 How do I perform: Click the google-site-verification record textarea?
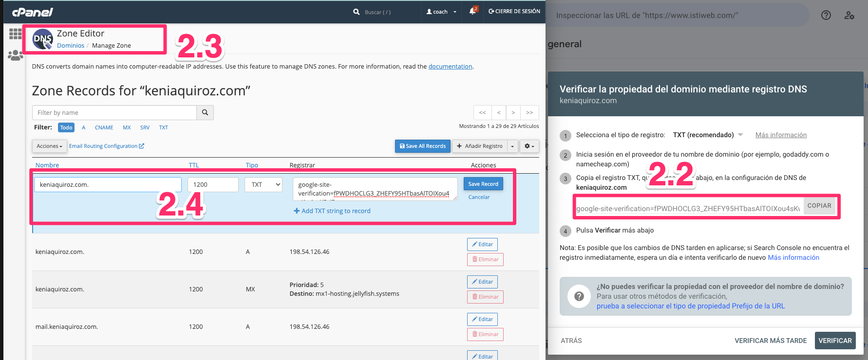pyautogui.click(x=375, y=189)
